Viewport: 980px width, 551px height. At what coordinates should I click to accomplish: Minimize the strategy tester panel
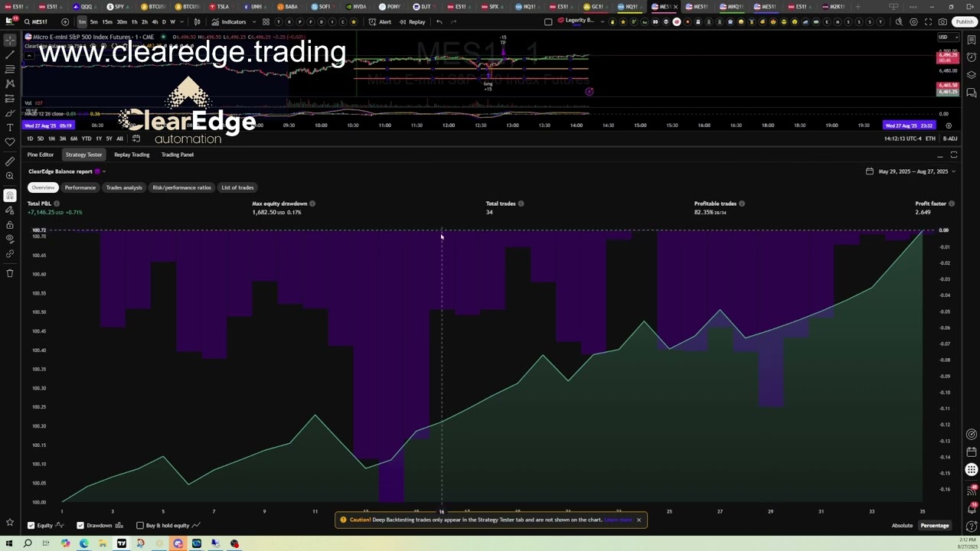[x=940, y=155]
